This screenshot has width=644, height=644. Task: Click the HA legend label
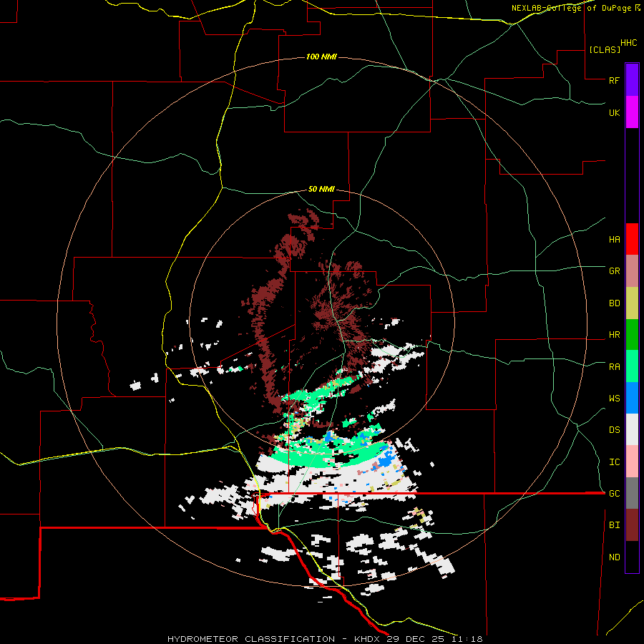(614, 240)
